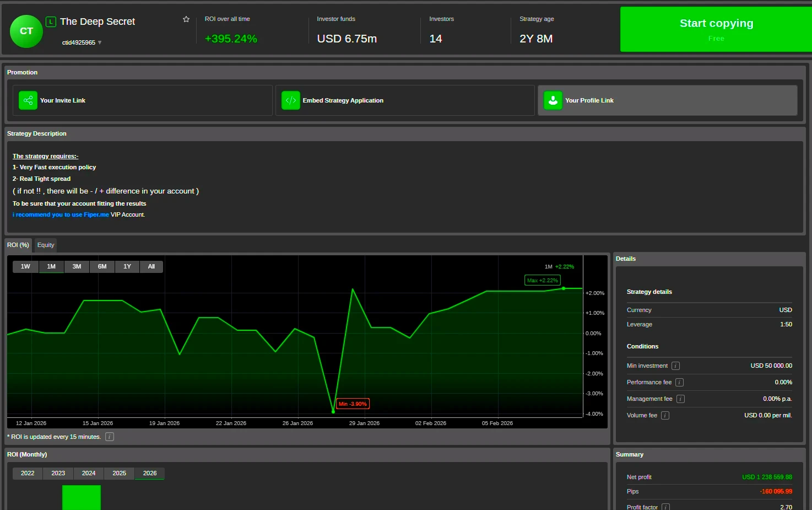Image resolution: width=812 pixels, height=510 pixels.
Task: Click the Performance fee info icon
Action: [x=679, y=382]
